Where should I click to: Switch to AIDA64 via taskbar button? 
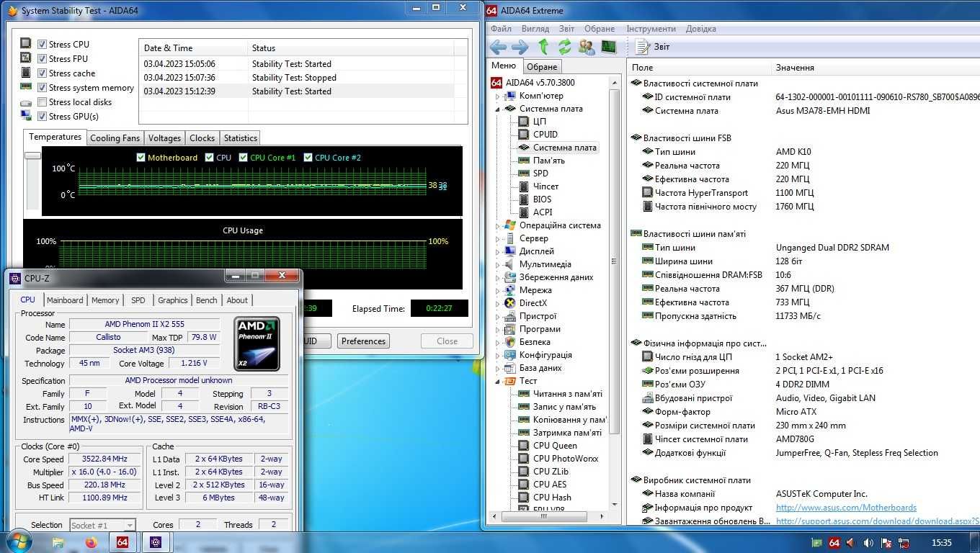click(122, 542)
